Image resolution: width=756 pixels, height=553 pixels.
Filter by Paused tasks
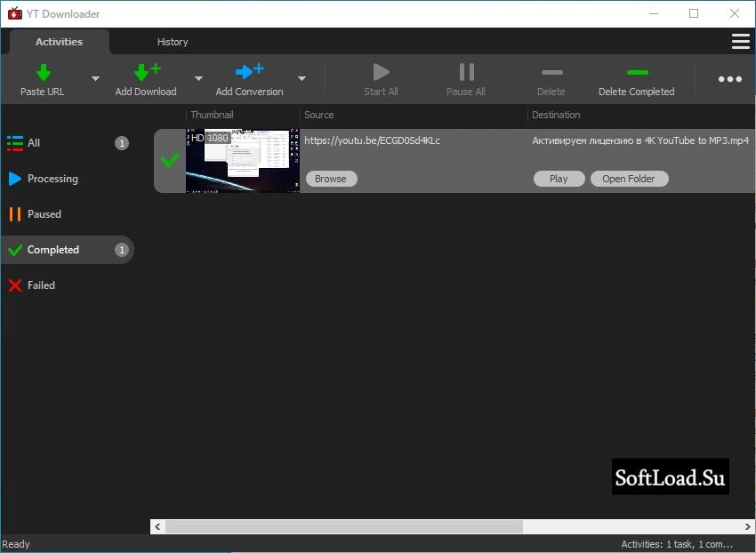(68, 214)
